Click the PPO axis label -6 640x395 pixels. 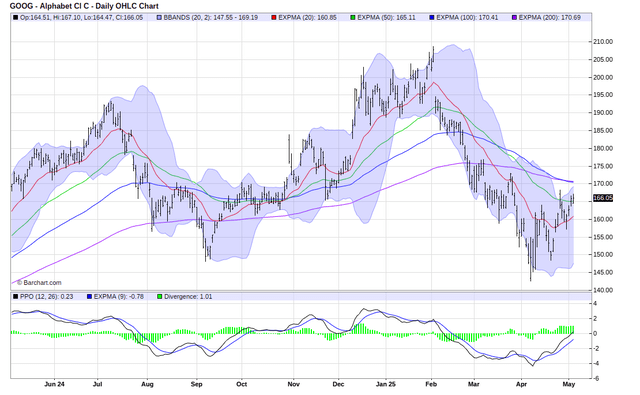point(596,378)
